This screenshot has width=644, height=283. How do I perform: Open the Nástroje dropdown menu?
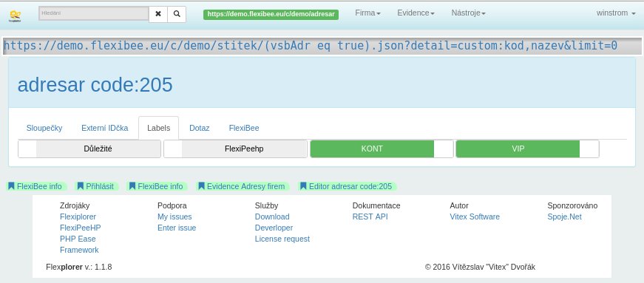coord(468,13)
